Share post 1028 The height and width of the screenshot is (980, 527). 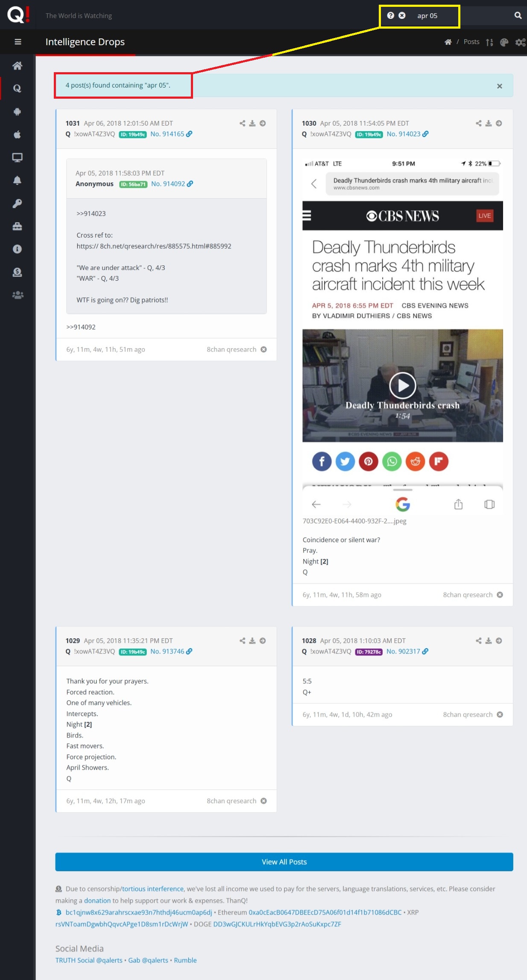pos(479,641)
